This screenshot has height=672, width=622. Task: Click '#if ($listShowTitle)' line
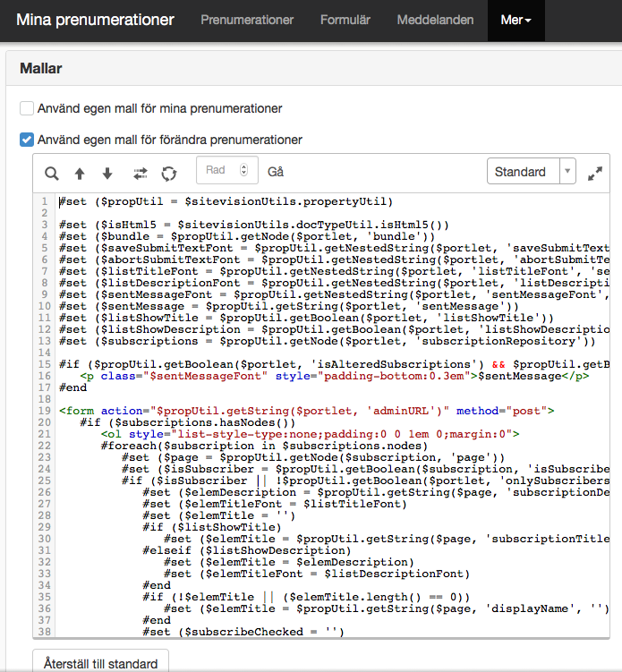tap(212, 527)
